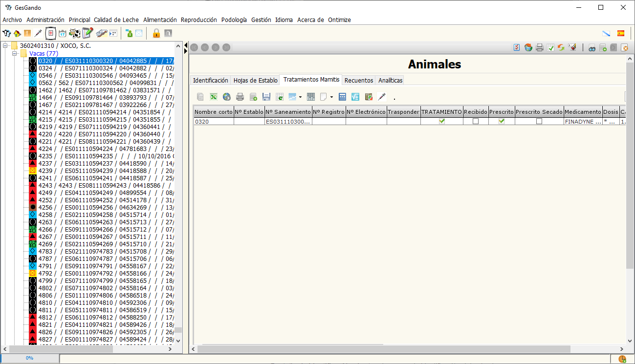This screenshot has height=364, width=635.
Task: Click the Excel export icon in grid toolbar
Action: [x=214, y=97]
